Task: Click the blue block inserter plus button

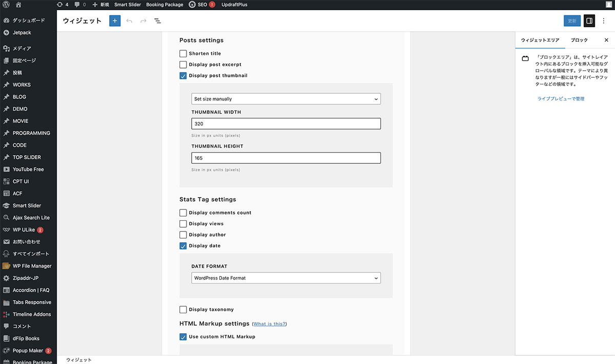Action: point(115,21)
